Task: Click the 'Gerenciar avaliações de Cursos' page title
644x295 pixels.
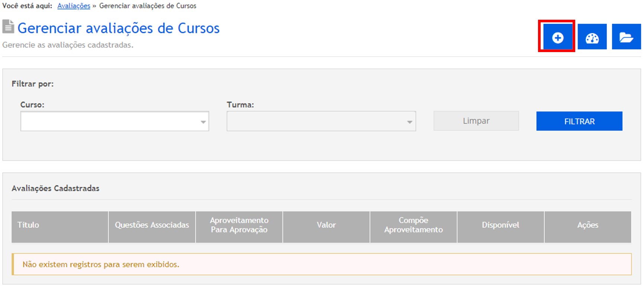Action: point(118,28)
